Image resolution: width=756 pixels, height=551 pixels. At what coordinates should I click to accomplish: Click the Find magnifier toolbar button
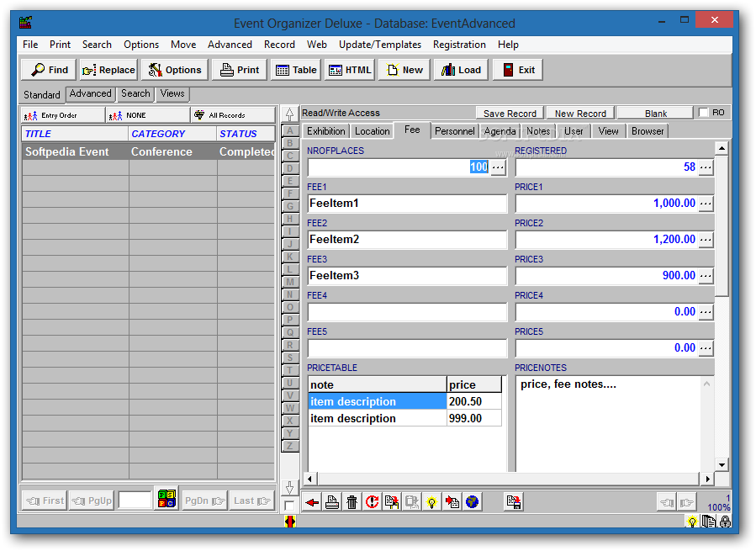click(49, 70)
